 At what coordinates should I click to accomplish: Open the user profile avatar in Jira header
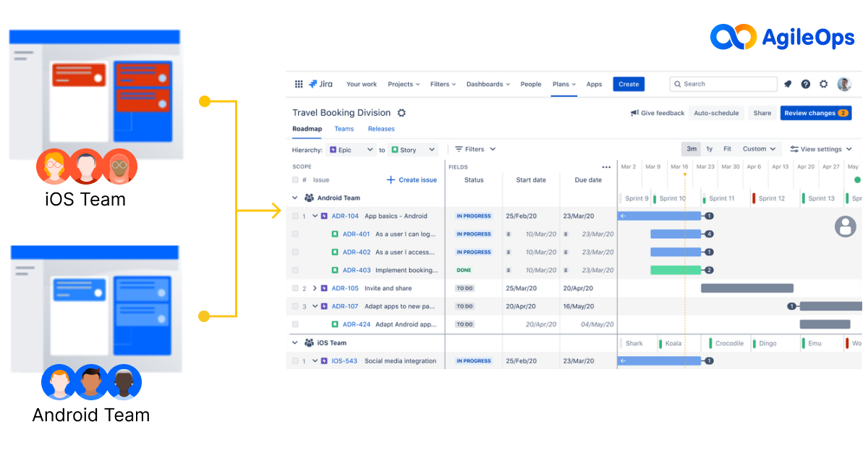(x=844, y=84)
